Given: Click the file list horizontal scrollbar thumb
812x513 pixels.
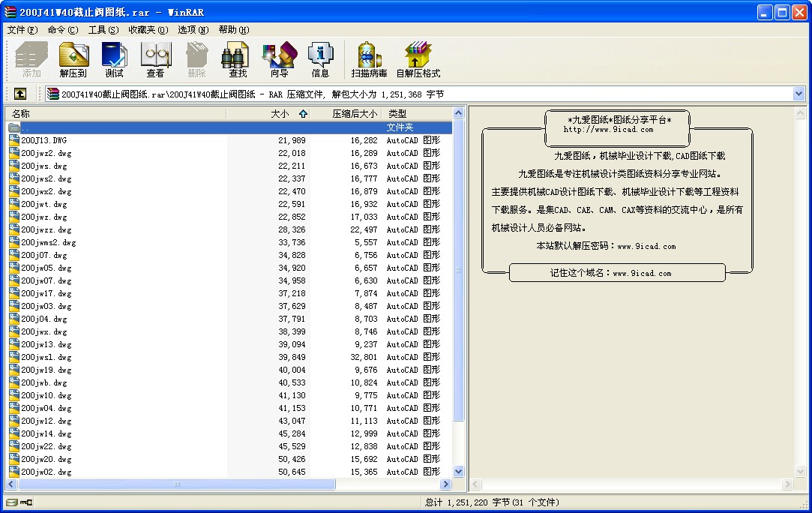Looking at the screenshot, I should coord(177,484).
